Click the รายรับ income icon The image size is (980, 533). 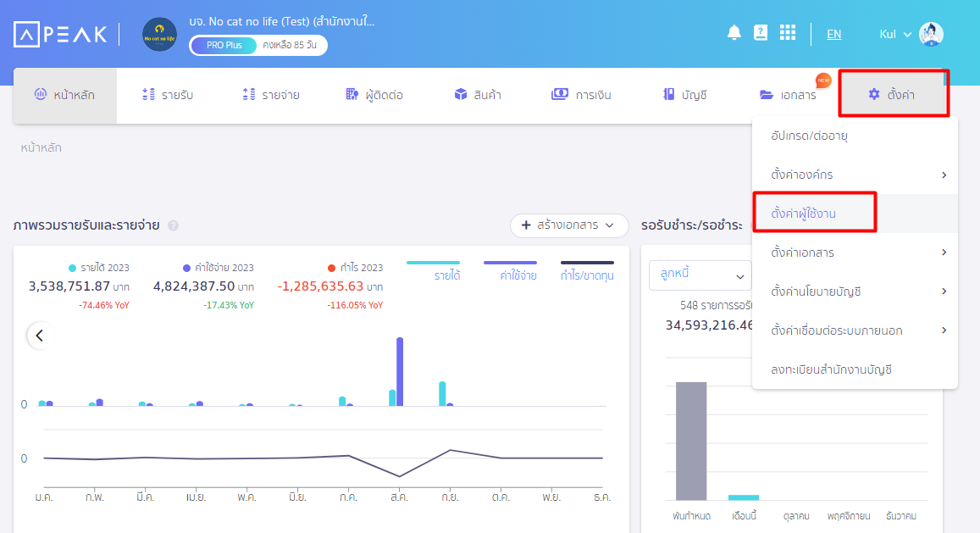(149, 94)
